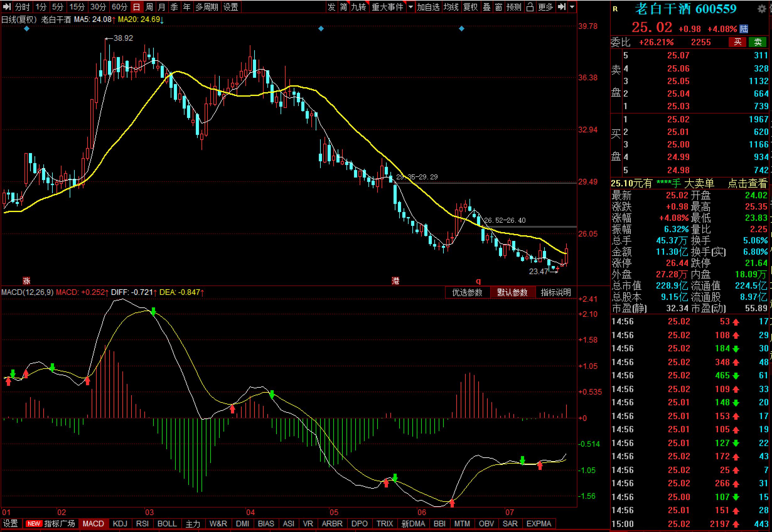Open the dropdown arrow at toolbar far right

click(x=572, y=7)
